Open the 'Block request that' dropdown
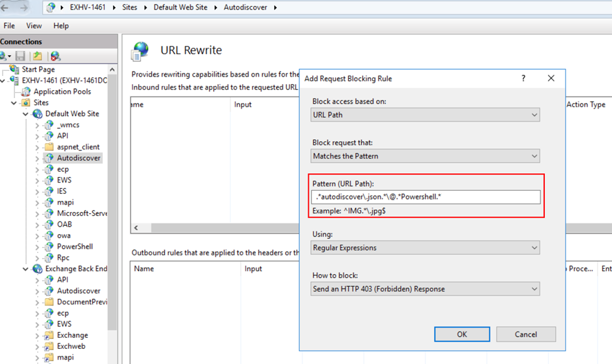 [x=425, y=156]
